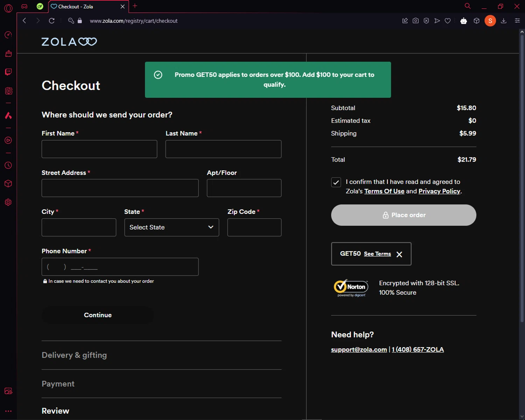Expand the Payment section
Image resolution: width=525 pixels, height=420 pixels.
point(58,384)
